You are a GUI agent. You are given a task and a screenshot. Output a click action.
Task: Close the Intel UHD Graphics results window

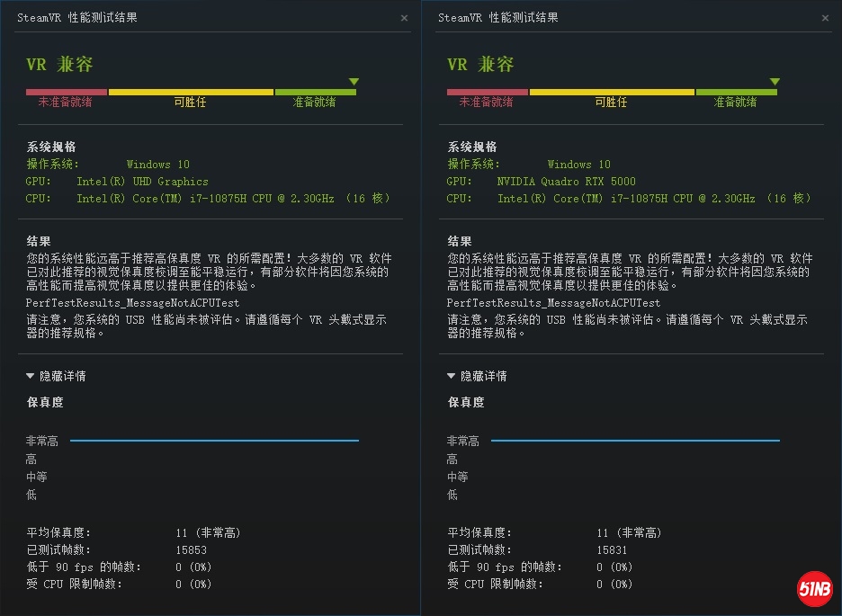[404, 18]
